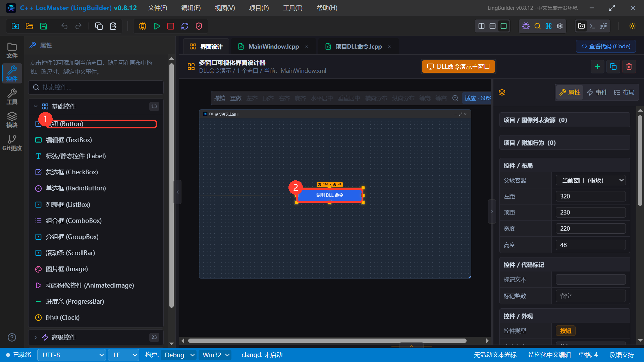
Task: Open the 父级容器 dropdown
Action: pos(591,180)
